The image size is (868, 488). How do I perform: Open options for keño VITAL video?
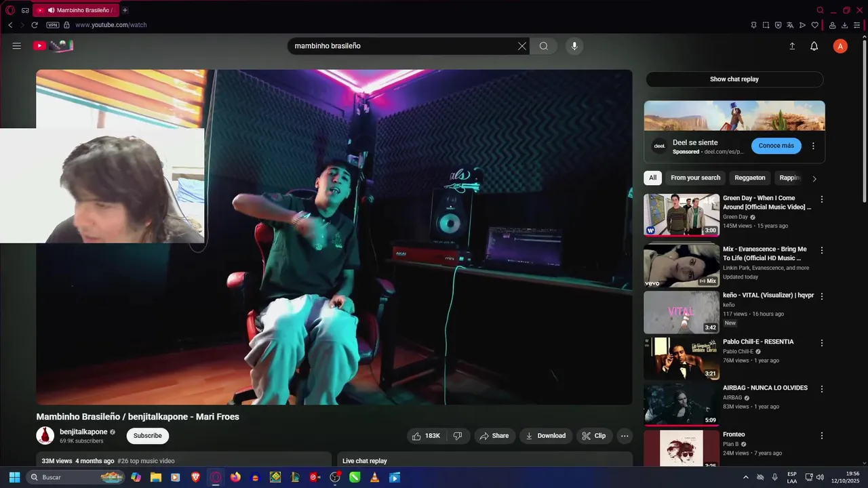[x=822, y=296]
